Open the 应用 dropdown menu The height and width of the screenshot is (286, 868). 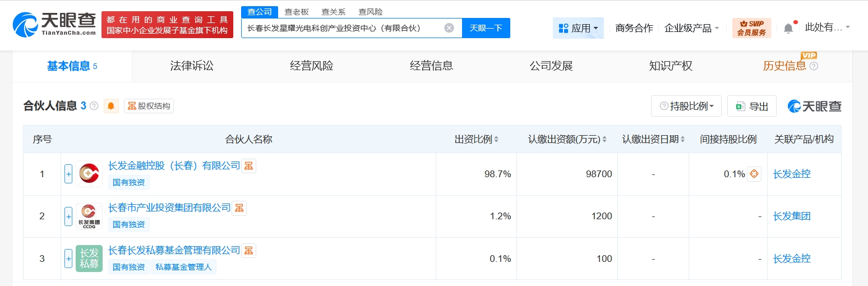(x=578, y=28)
